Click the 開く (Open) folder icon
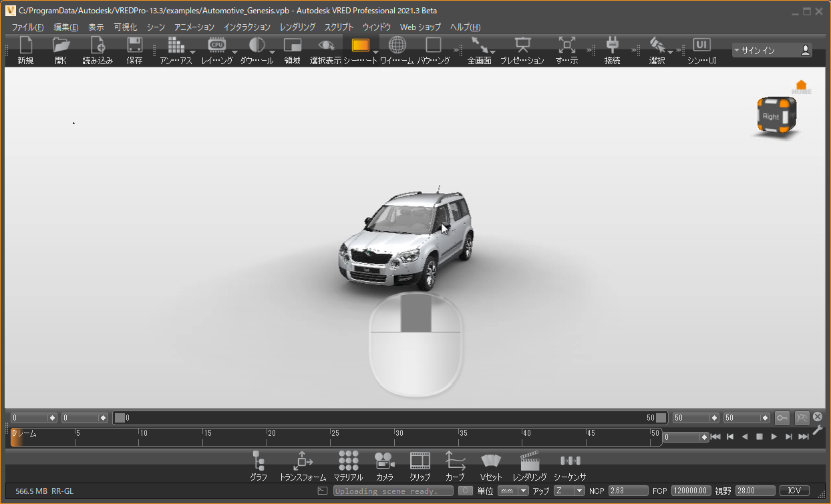 tap(61, 45)
